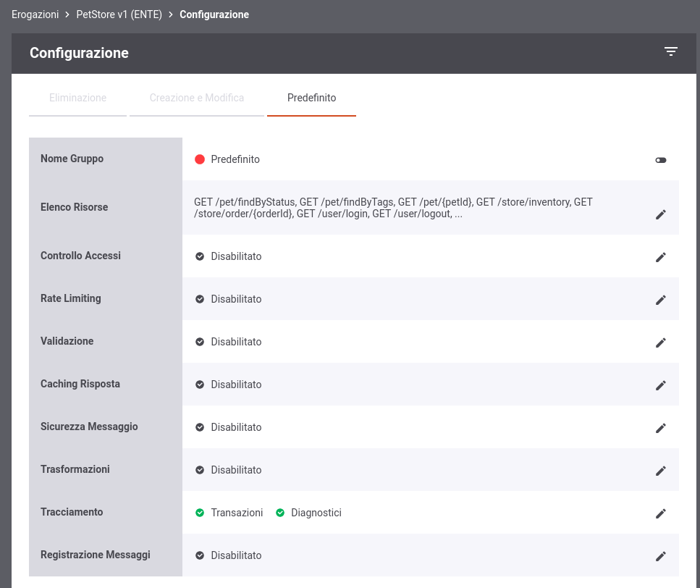Click the Caching Risposta status check icon
This screenshot has height=588, width=700.
[200, 385]
